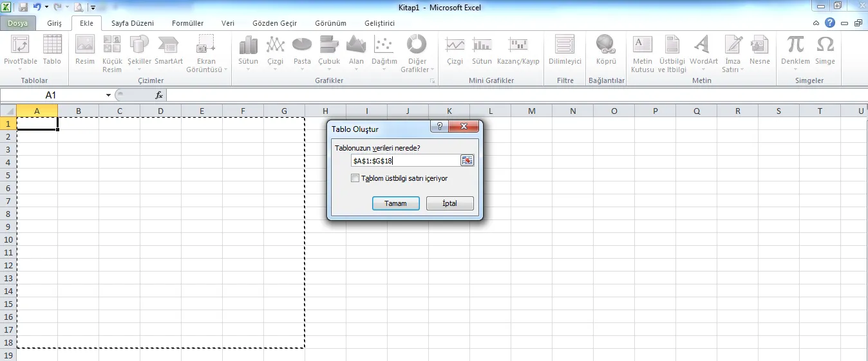The width and height of the screenshot is (868, 361).
Task: Click the table range input field
Action: 404,160
